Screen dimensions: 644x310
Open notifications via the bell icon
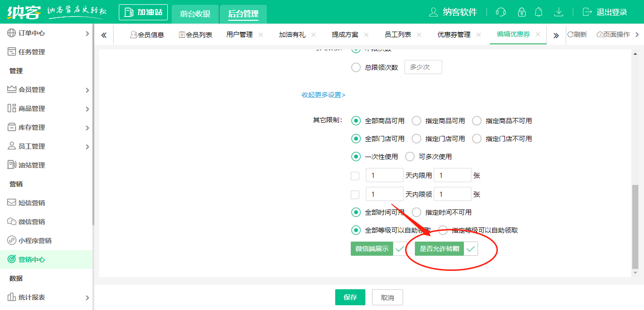pos(538,12)
